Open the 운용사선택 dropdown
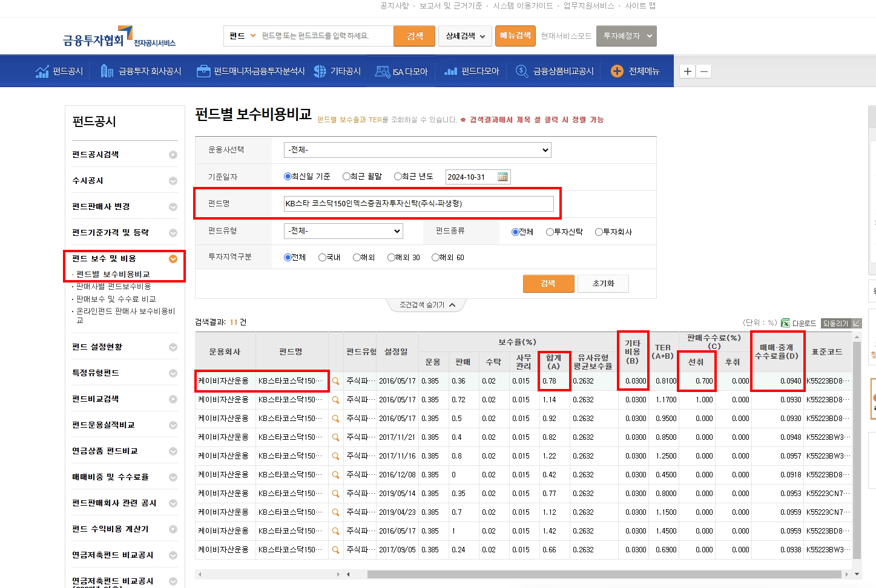Screen dimensions: 876x588 [x=418, y=150]
